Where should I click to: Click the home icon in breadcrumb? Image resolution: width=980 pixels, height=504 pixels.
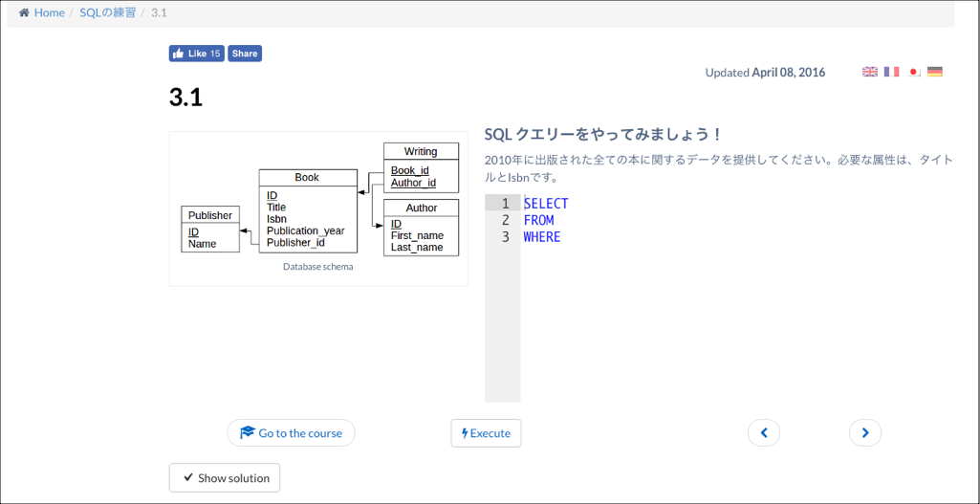24,12
